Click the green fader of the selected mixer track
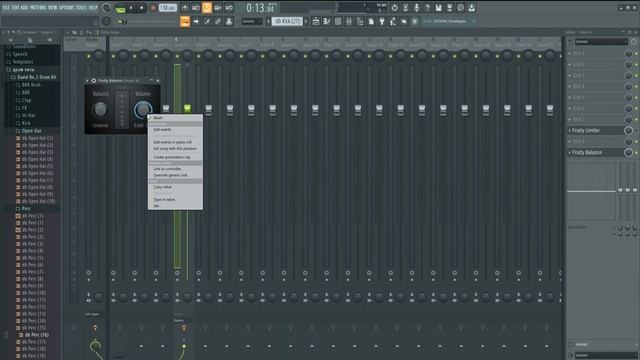The width and height of the screenshot is (640, 360). (187, 108)
